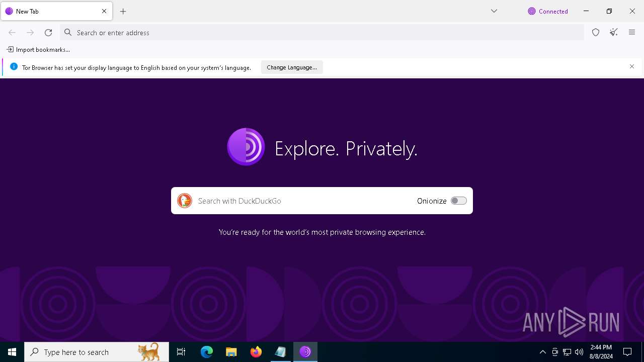
Task: Click the back navigation arrow
Action: point(12,33)
